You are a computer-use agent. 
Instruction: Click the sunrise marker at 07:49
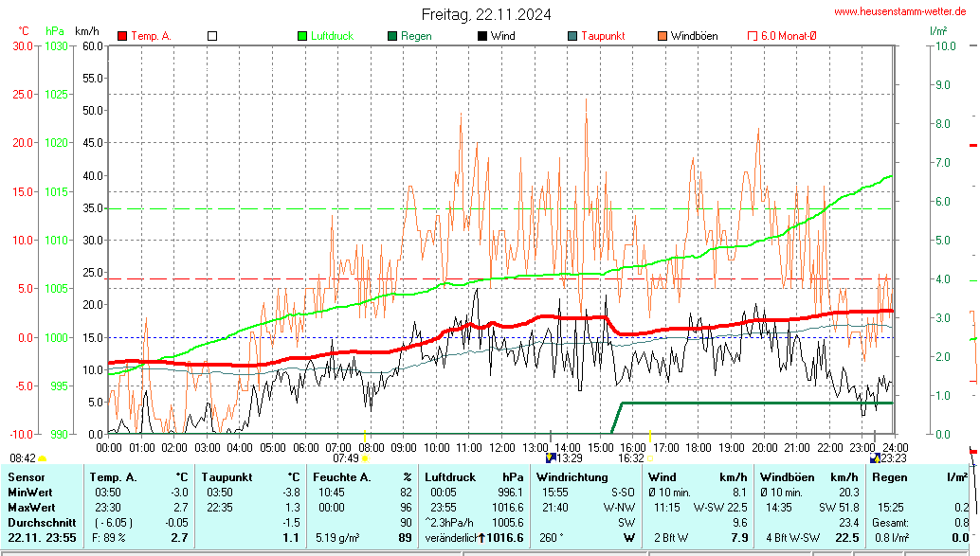pyautogui.click(x=365, y=458)
